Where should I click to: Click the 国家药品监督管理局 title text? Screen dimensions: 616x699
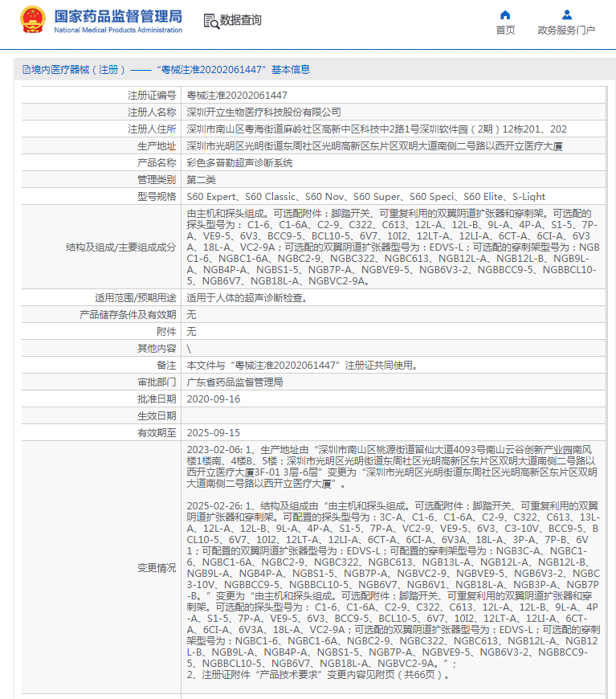point(118,17)
